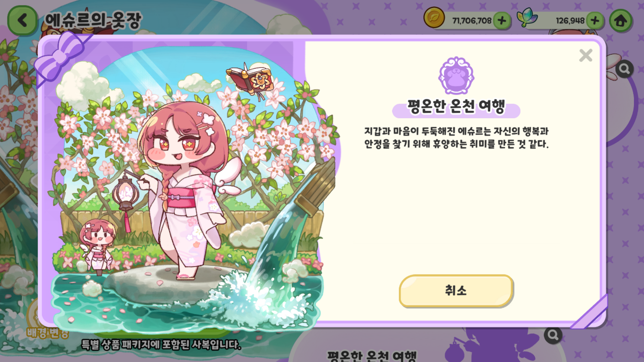Close the costume detail popup

[586, 55]
